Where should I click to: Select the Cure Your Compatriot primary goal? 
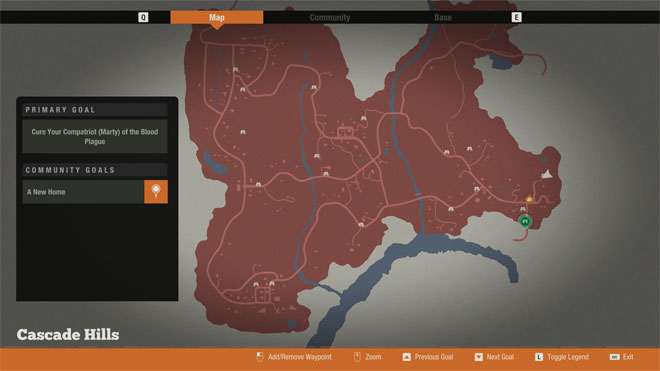(95, 136)
